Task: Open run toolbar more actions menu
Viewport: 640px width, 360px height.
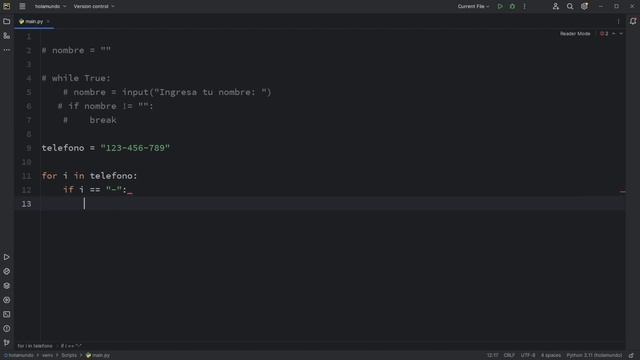Action: 524,6
